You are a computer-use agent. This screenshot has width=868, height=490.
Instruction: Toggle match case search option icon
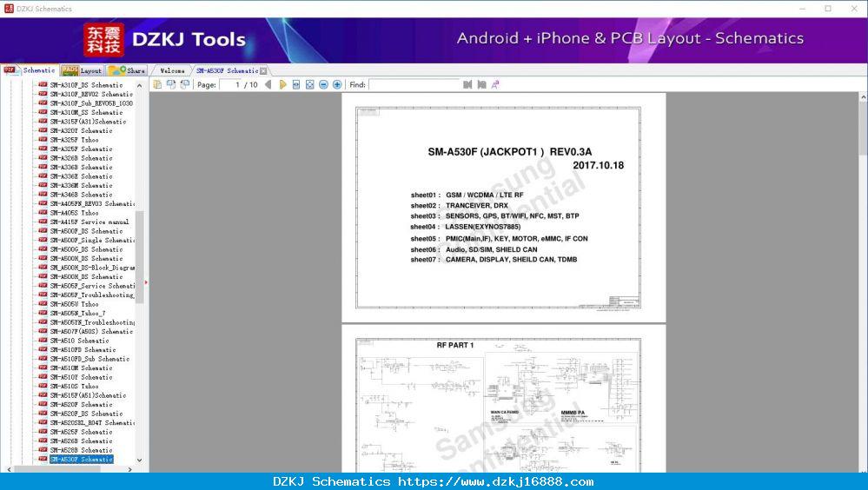coord(495,85)
